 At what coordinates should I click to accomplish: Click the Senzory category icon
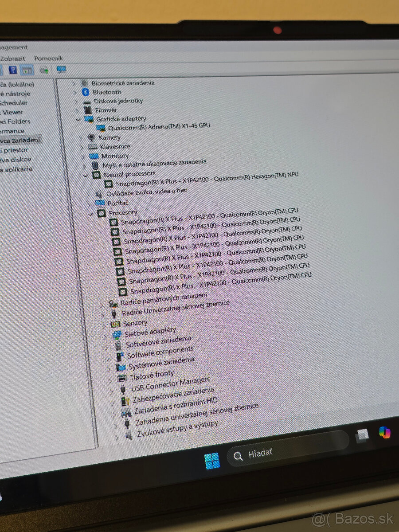coord(115,325)
